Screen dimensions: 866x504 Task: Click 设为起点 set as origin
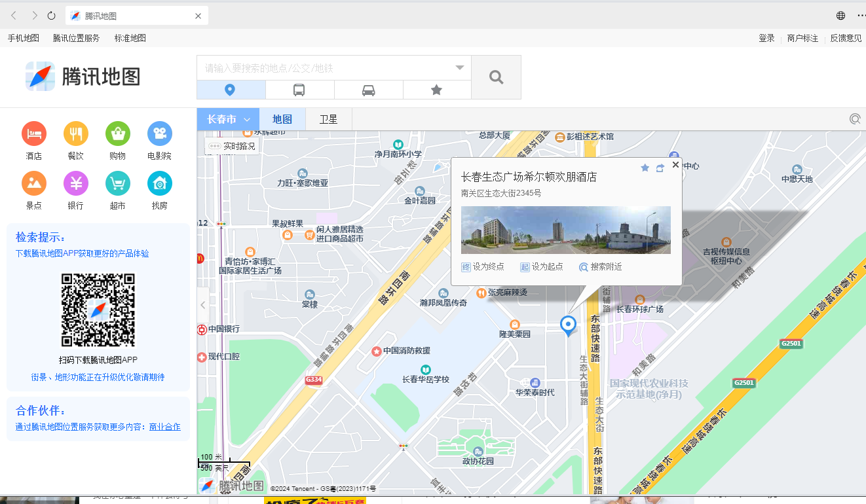(x=542, y=267)
